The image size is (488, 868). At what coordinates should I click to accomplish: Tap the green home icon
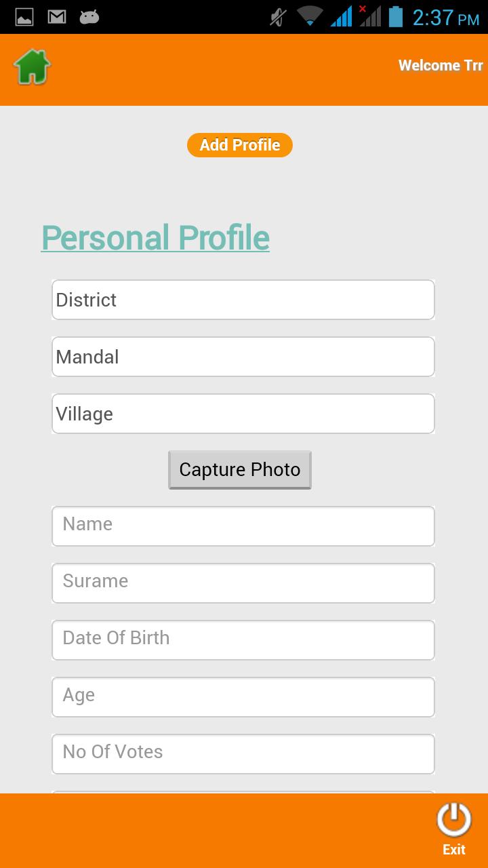pyautogui.click(x=32, y=66)
